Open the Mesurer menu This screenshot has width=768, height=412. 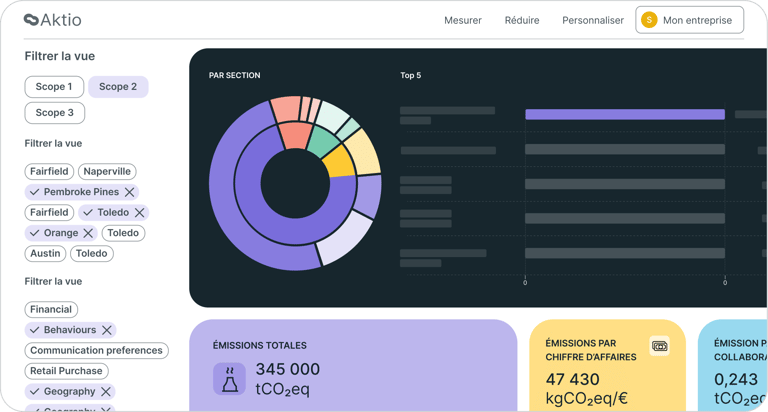point(463,21)
